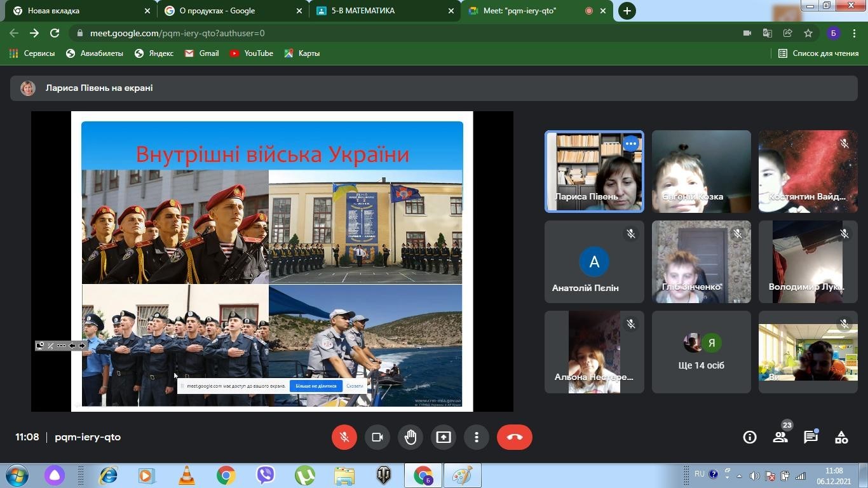Click the Gmail bookmark
This screenshot has height=488, width=868.
pyautogui.click(x=202, y=53)
